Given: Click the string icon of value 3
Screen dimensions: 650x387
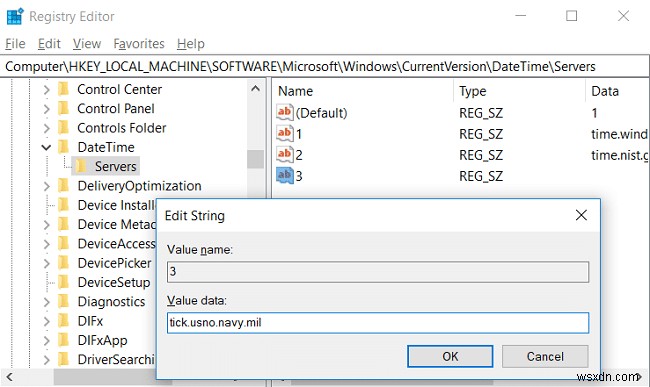Looking at the screenshot, I should (284, 176).
